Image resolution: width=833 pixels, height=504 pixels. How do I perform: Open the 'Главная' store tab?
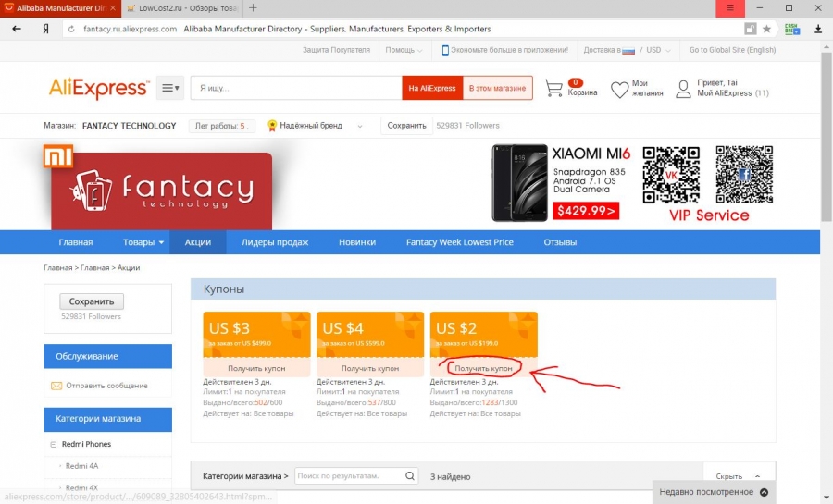click(x=76, y=242)
